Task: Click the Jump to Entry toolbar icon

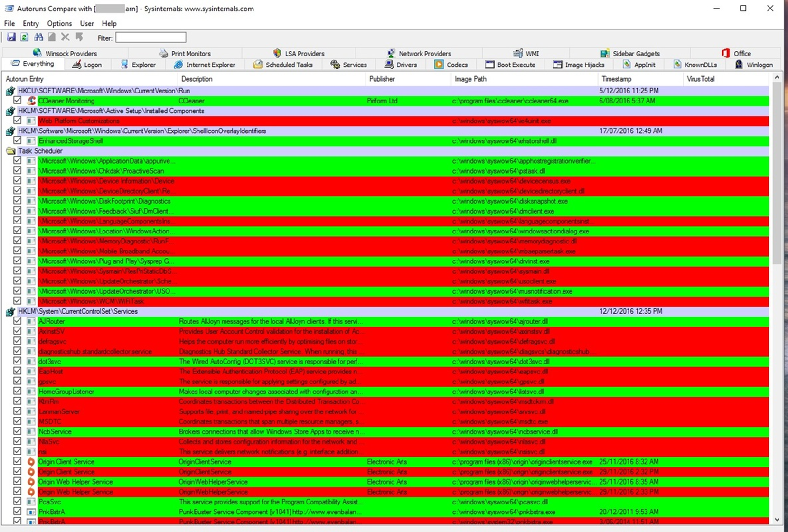Action: [x=79, y=37]
